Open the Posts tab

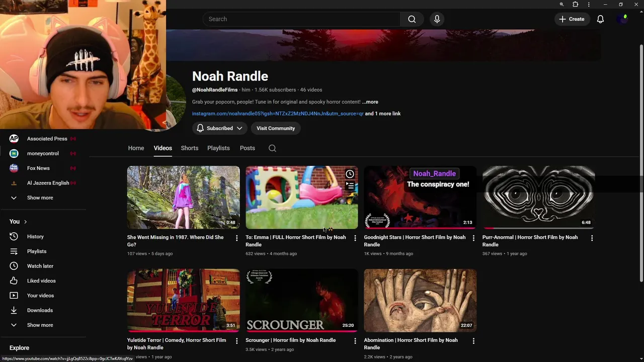pyautogui.click(x=247, y=148)
